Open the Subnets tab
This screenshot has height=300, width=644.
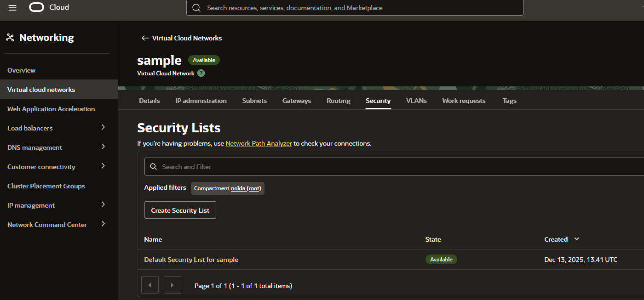pos(254,101)
